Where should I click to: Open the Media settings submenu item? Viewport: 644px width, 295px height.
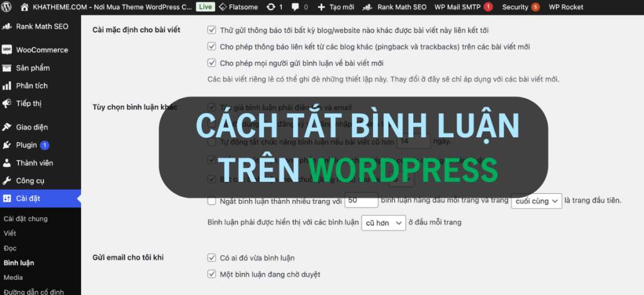pyautogui.click(x=13, y=278)
